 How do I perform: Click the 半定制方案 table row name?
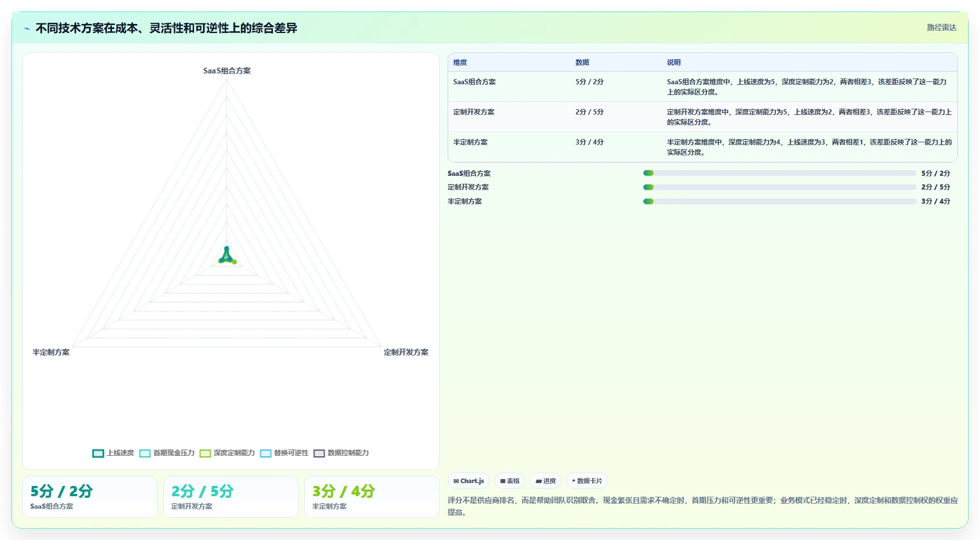(x=470, y=142)
